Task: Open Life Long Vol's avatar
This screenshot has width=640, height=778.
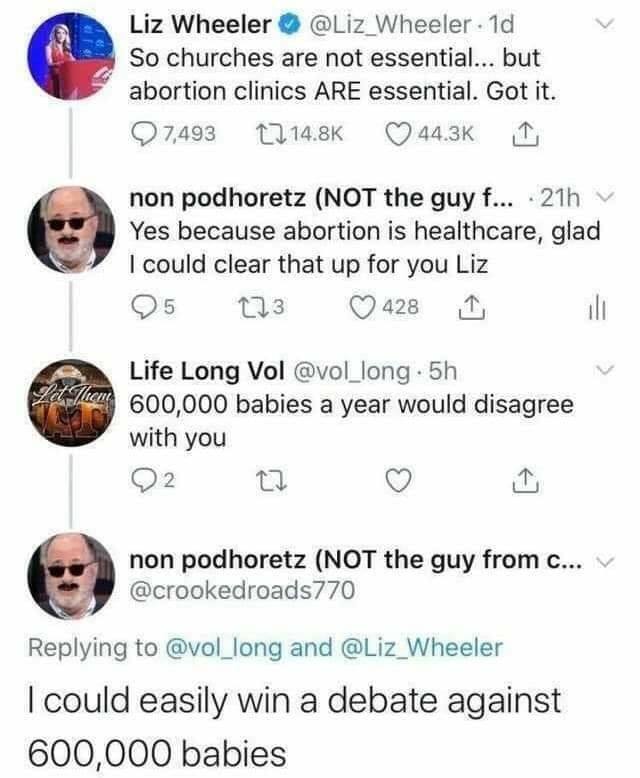Action: pyautogui.click(x=68, y=406)
